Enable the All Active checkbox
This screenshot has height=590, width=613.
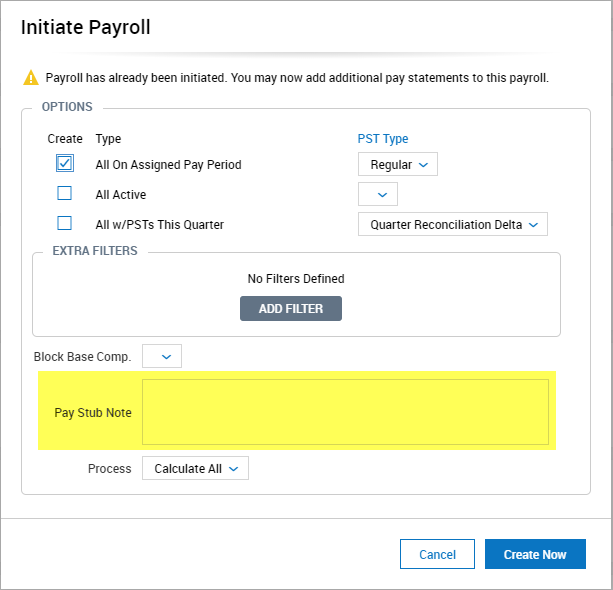pyautogui.click(x=65, y=194)
